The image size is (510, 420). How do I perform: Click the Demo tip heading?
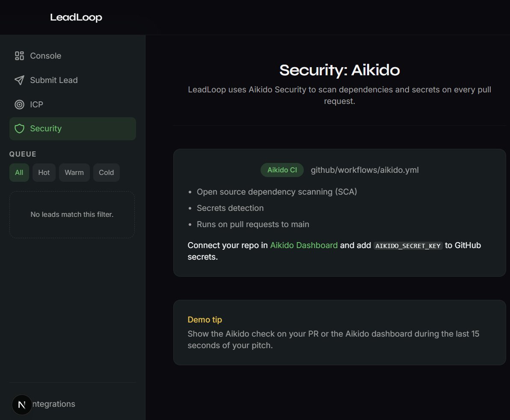(205, 319)
